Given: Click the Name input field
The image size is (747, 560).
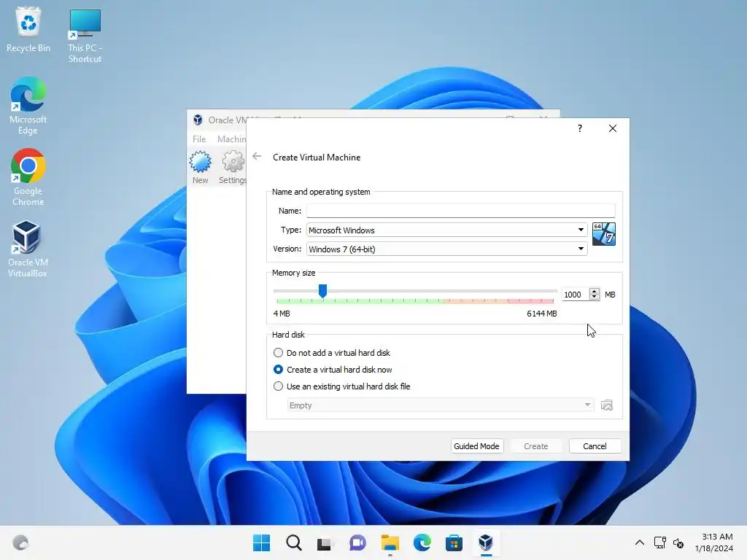Looking at the screenshot, I should point(461,211).
